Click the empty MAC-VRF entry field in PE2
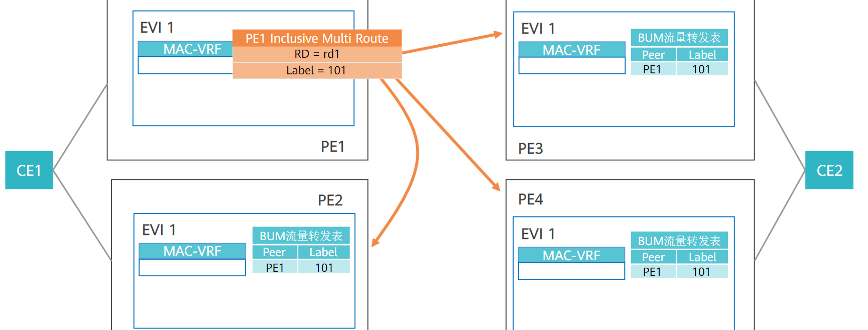This screenshot has height=330, width=868. click(192, 267)
